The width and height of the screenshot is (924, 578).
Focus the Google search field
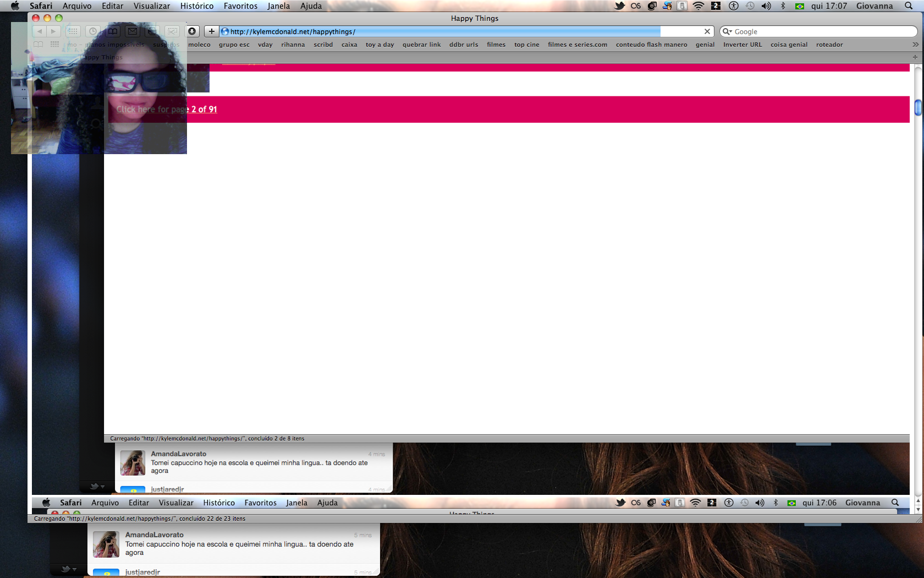pyautogui.click(x=818, y=31)
